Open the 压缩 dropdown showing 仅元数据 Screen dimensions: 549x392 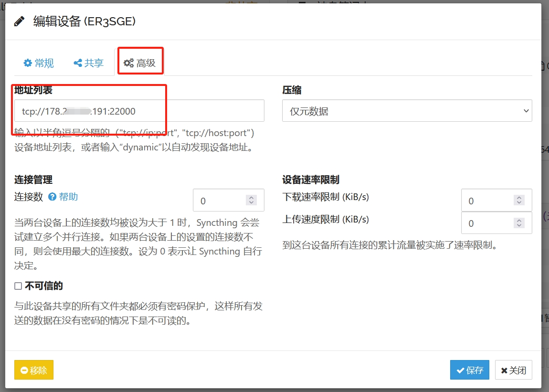click(407, 110)
